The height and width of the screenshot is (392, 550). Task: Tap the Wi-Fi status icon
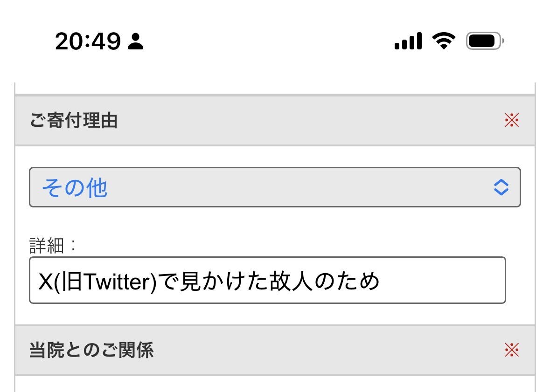coord(444,41)
